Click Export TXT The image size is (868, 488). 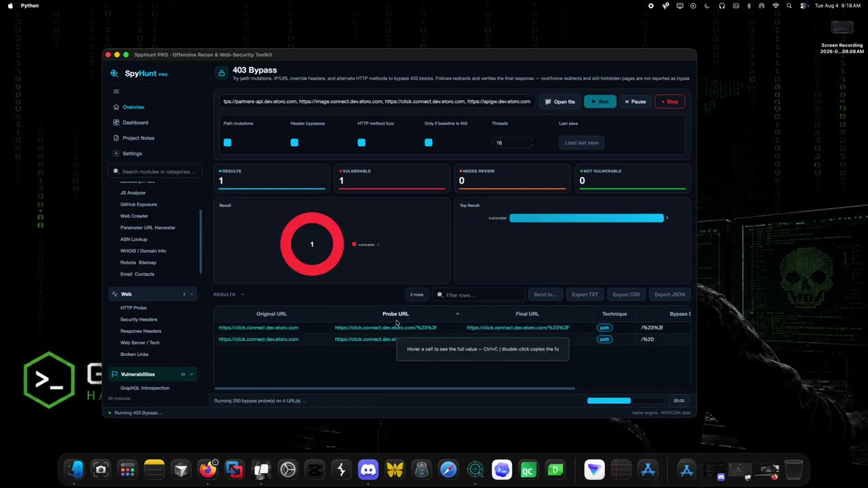pyautogui.click(x=585, y=295)
